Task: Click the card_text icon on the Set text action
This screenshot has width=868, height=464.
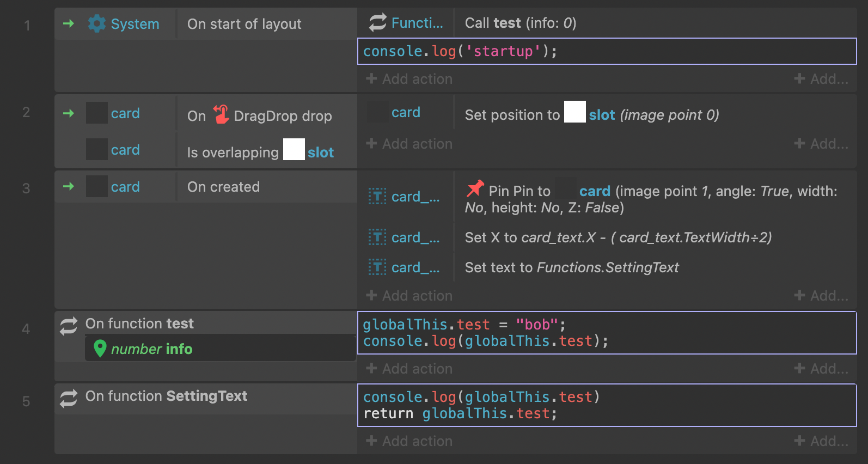Action: pos(377,267)
